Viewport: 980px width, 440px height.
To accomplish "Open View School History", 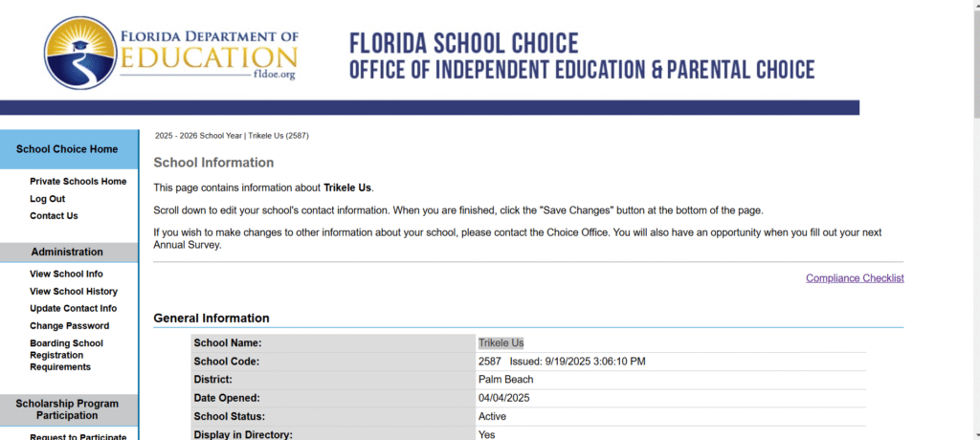I will 74,292.
